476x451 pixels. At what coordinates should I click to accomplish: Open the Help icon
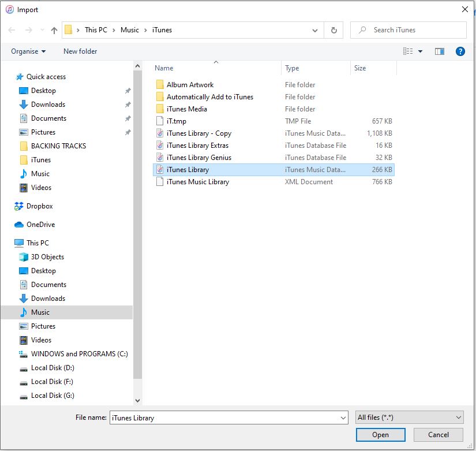[x=460, y=51]
